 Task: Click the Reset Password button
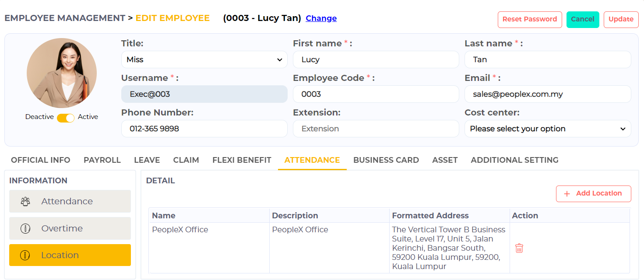(x=530, y=19)
